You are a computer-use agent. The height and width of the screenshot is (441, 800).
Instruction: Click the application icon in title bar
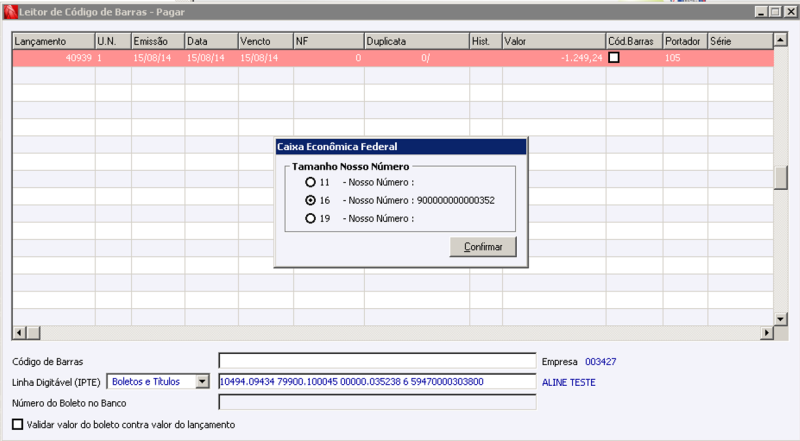pyautogui.click(x=10, y=12)
